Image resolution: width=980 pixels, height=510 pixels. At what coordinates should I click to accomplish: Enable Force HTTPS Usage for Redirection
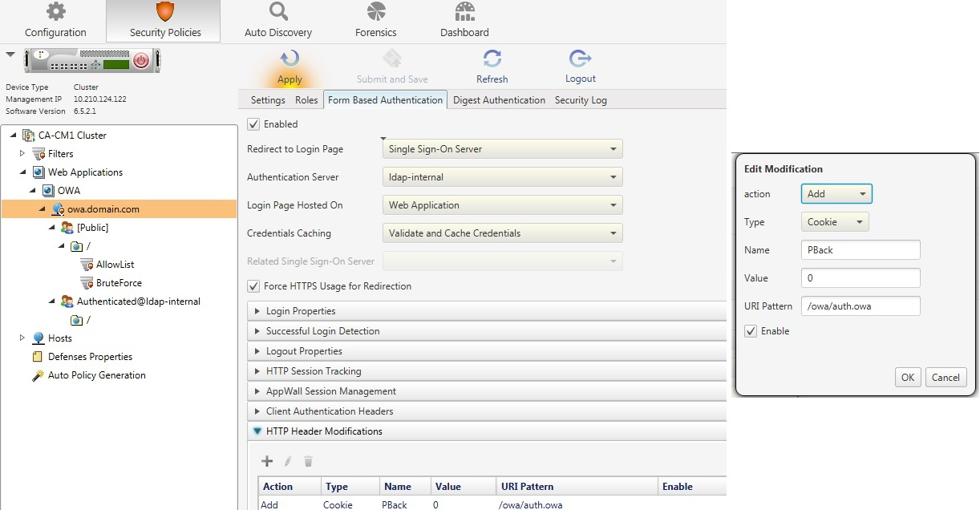(254, 285)
